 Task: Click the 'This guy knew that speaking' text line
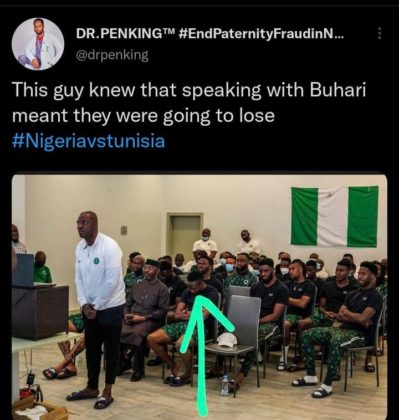(189, 91)
